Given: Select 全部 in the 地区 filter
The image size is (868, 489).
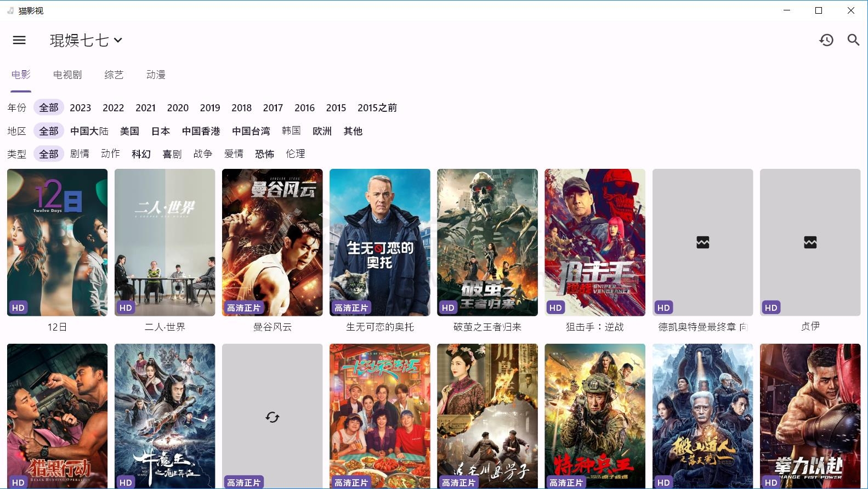Looking at the screenshot, I should click(49, 131).
